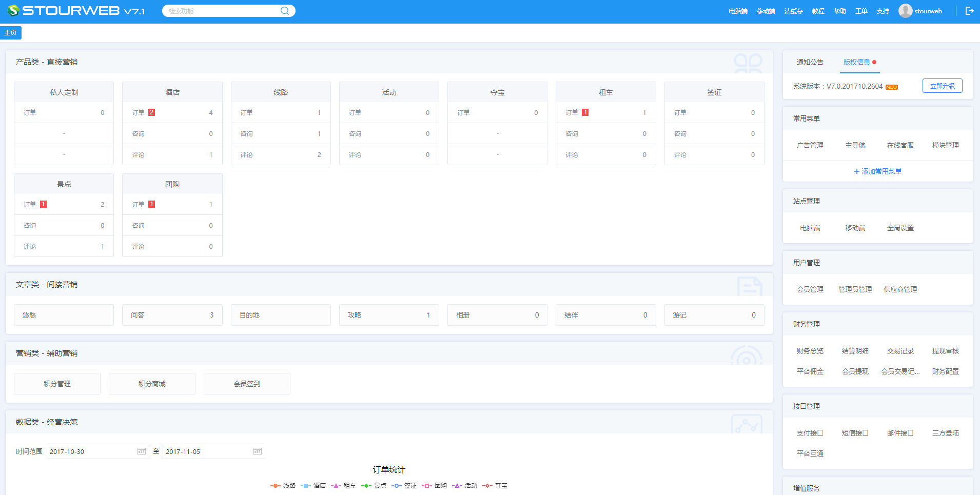Click the STOURWEB logo

(76, 11)
